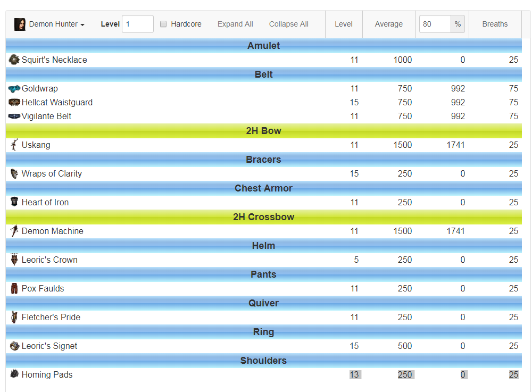The image size is (532, 392).
Task: Click Expand All button
Action: [235, 24]
